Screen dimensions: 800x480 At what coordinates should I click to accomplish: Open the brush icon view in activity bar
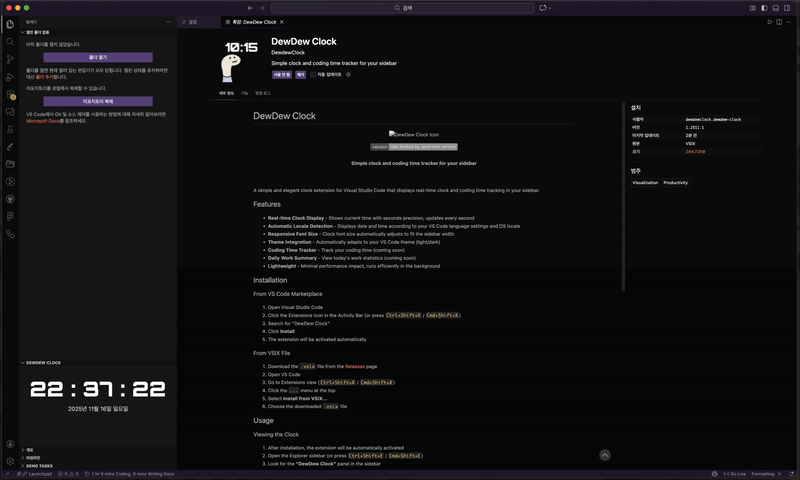10,147
